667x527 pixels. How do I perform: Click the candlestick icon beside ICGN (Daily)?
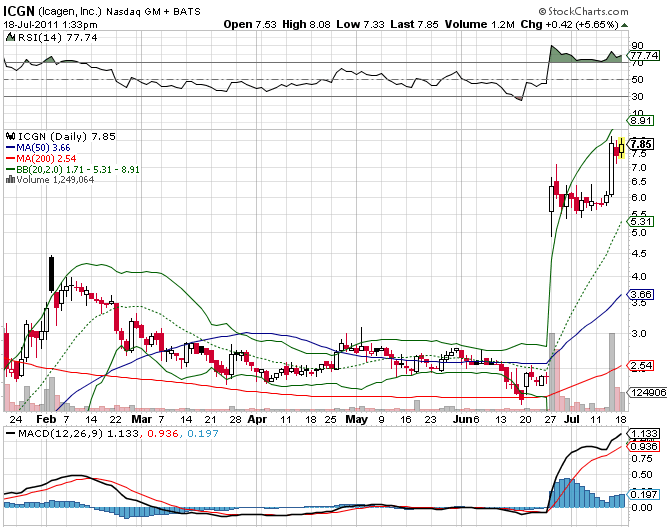(x=11, y=137)
